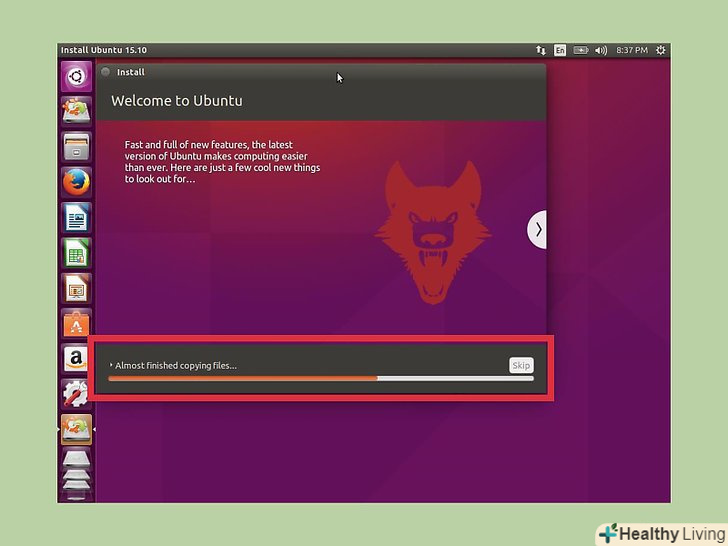Open the network connections indicator
728x546 pixels.
pyautogui.click(x=541, y=50)
